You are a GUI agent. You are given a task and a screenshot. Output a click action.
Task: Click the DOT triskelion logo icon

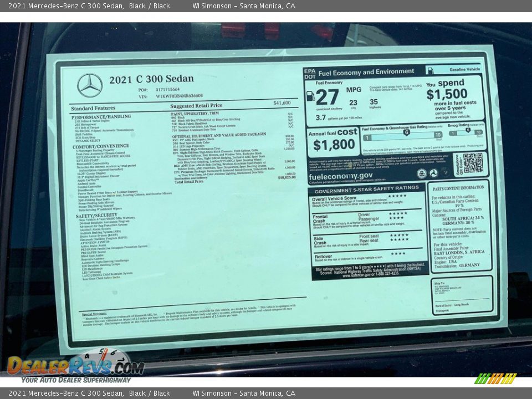click(x=433, y=172)
